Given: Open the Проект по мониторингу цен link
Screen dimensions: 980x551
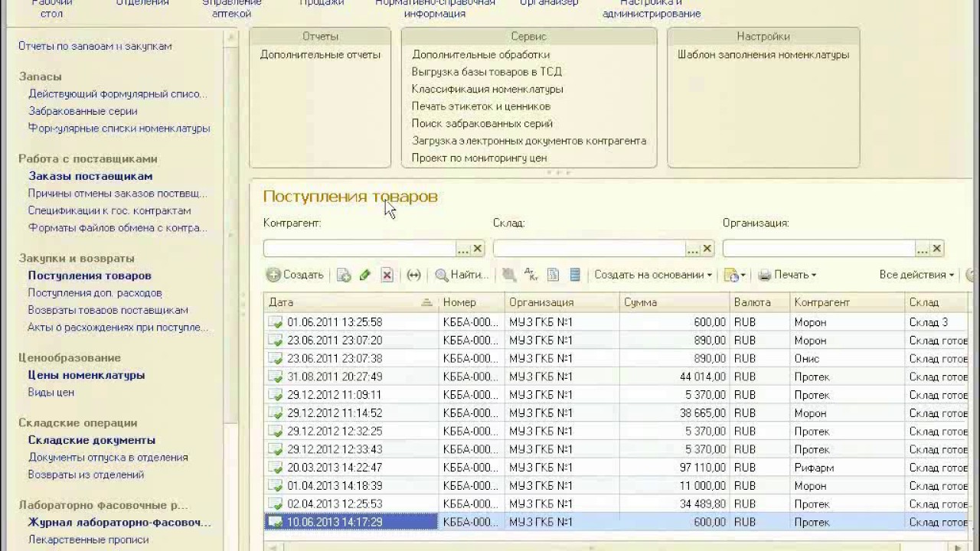Looking at the screenshot, I should coord(479,158).
